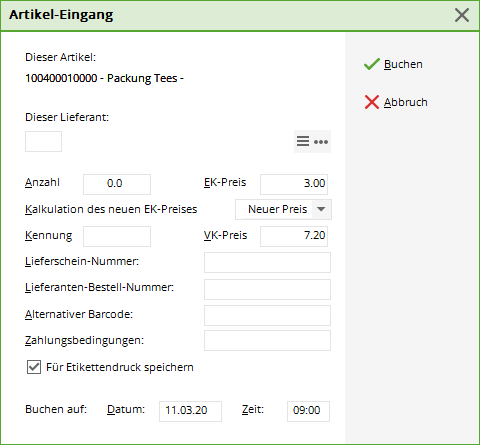Focus the Kennung text field
This screenshot has width=480, height=445.
pos(117,236)
